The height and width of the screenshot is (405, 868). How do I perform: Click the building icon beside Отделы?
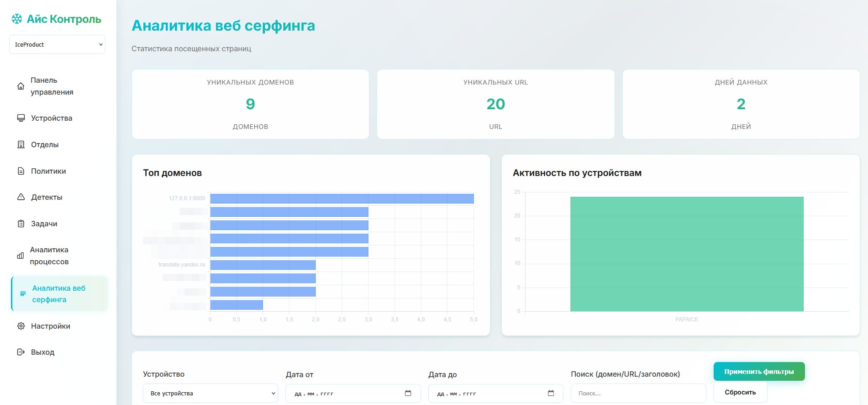pyautogui.click(x=21, y=144)
